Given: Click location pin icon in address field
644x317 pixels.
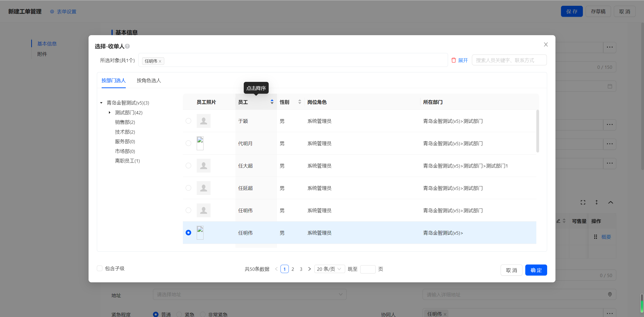Looking at the screenshot, I should click(610, 294).
